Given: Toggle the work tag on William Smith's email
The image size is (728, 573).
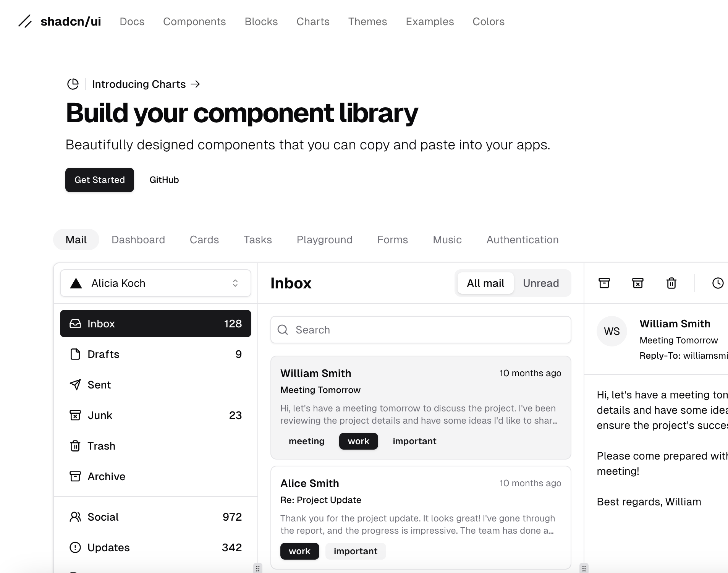Looking at the screenshot, I should (358, 441).
